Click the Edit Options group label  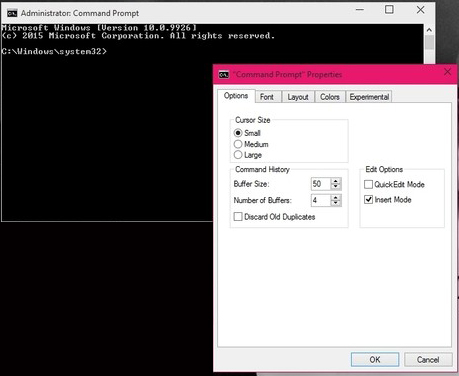point(384,169)
